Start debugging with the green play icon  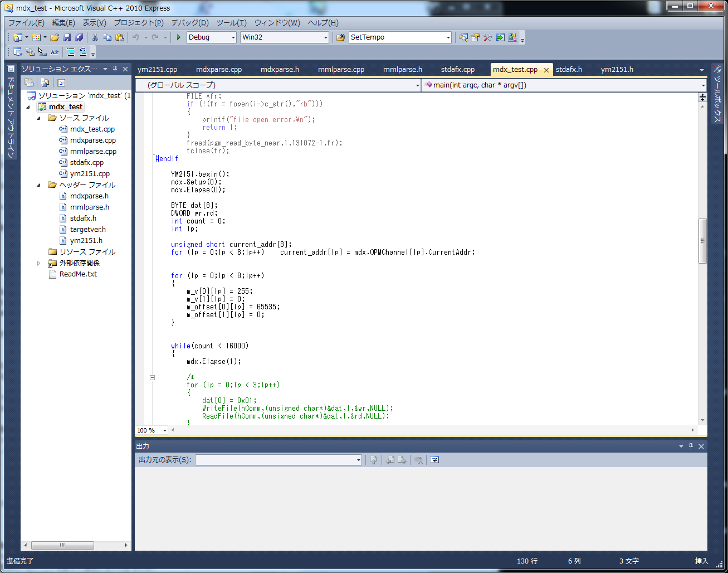pos(179,37)
